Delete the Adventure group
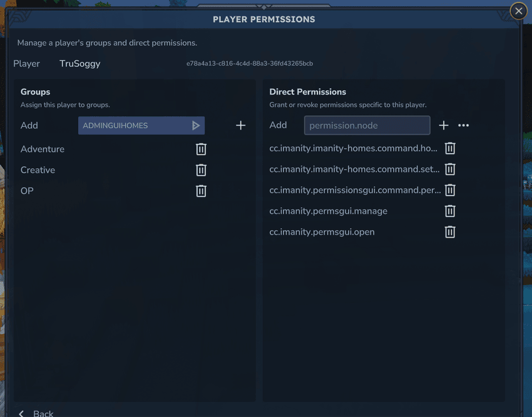 point(201,149)
